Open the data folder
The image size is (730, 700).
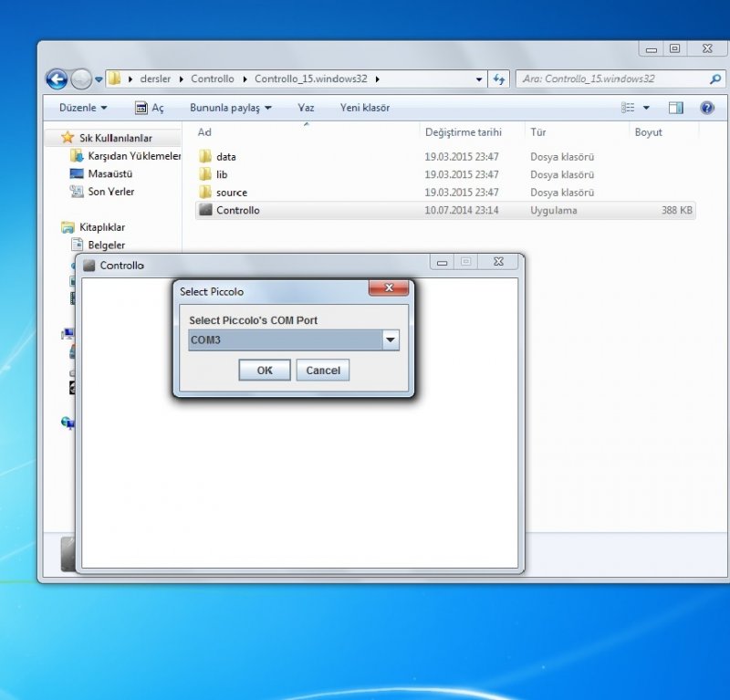pos(225,157)
